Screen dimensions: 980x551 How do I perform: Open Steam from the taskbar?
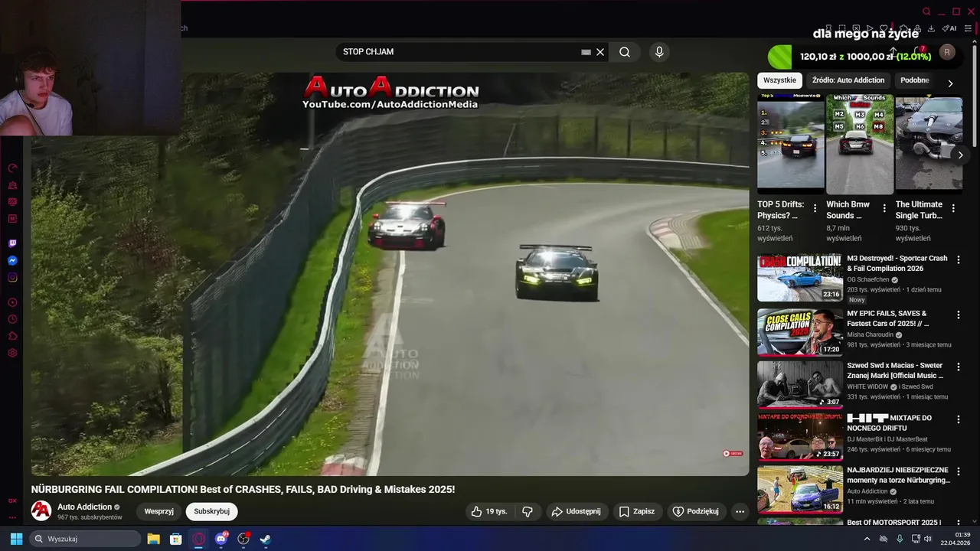(266, 539)
